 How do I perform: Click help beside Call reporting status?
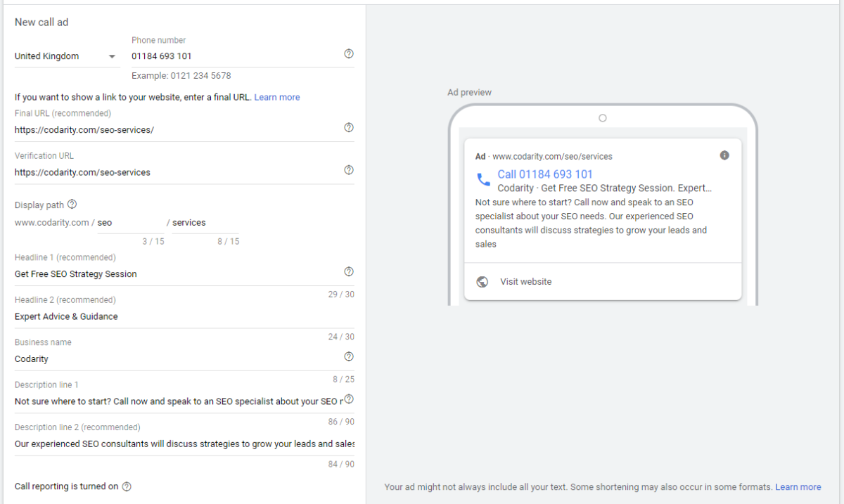click(x=126, y=486)
